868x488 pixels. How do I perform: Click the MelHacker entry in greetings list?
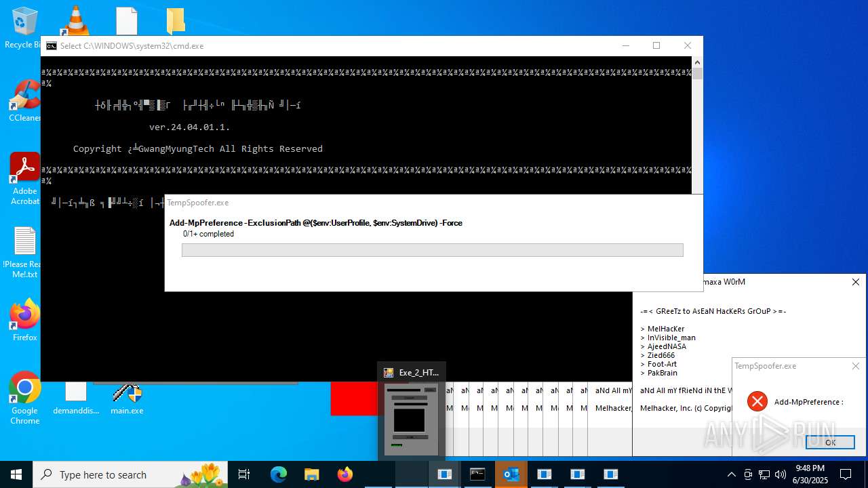pyautogui.click(x=666, y=329)
